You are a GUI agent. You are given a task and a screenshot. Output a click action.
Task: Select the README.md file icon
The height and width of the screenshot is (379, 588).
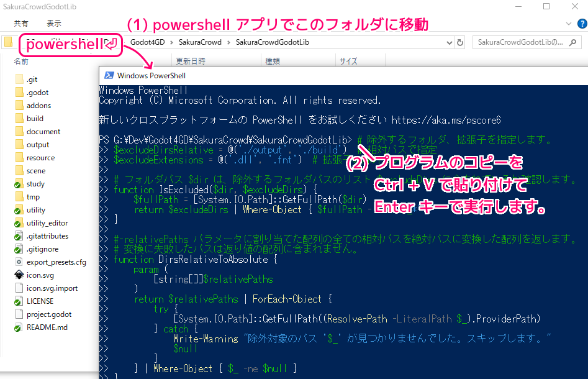point(19,327)
